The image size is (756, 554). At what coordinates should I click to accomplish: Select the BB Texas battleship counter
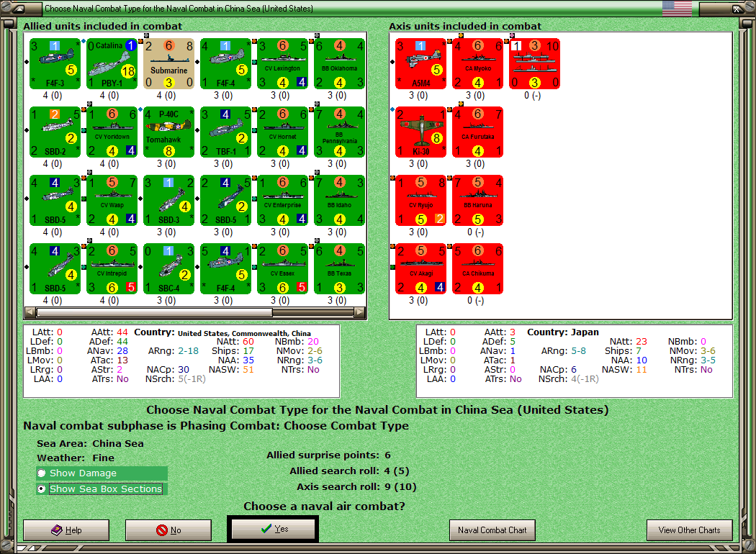click(339, 269)
